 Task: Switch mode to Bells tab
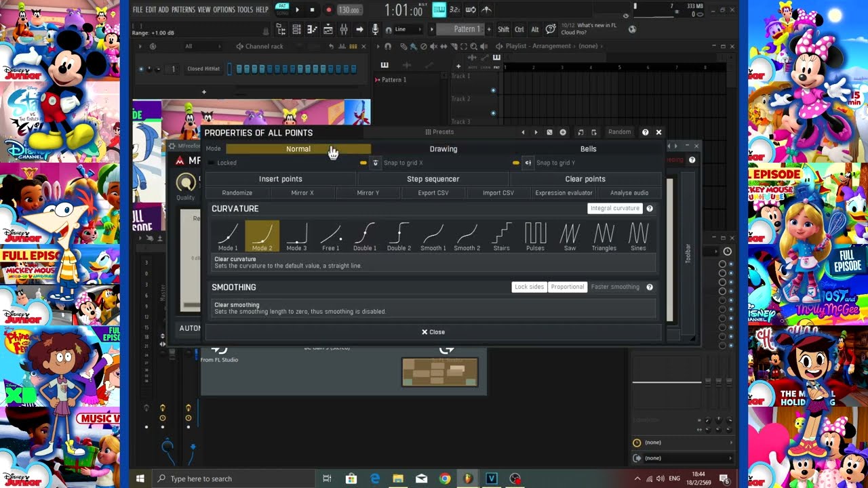point(588,149)
